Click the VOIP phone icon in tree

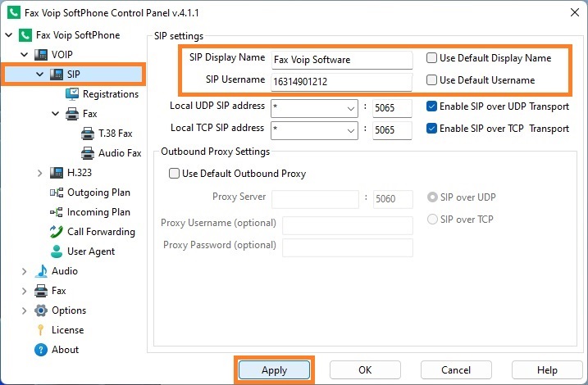click(41, 55)
